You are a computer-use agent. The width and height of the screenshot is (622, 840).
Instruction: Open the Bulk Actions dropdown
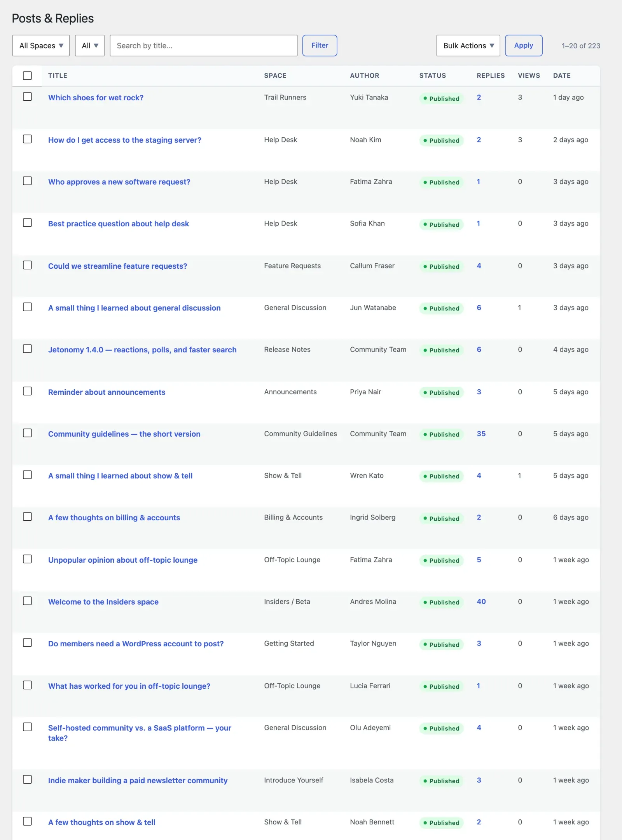pos(468,45)
